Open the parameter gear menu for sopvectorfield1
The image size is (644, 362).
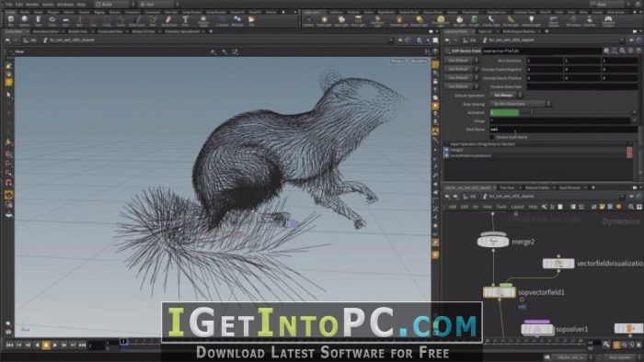606,51
